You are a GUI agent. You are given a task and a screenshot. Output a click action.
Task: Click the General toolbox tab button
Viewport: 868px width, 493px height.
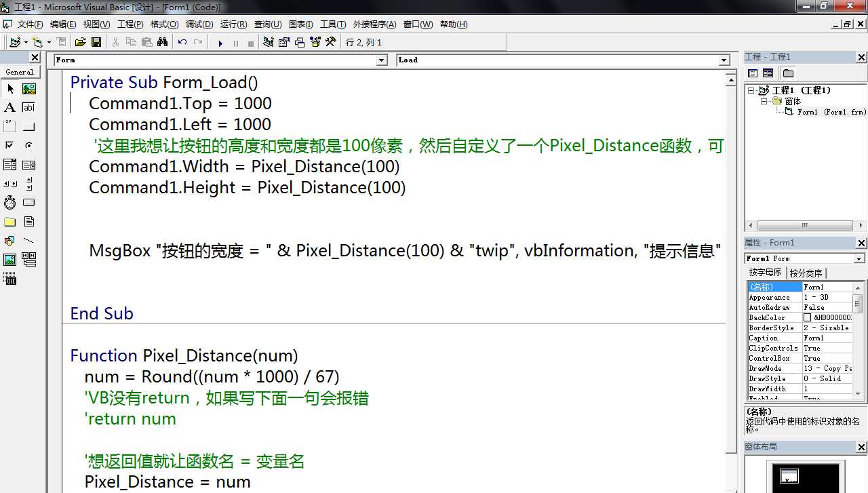point(20,72)
